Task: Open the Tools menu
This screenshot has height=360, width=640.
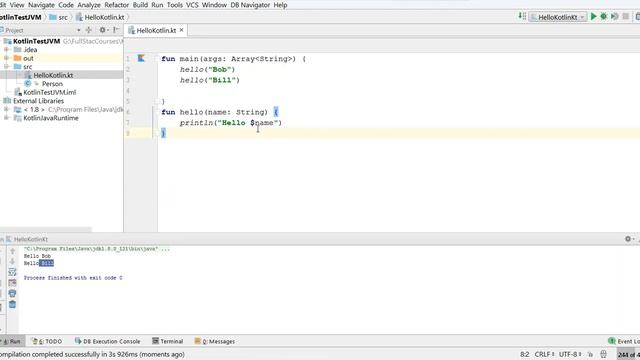Action: [x=175, y=5]
